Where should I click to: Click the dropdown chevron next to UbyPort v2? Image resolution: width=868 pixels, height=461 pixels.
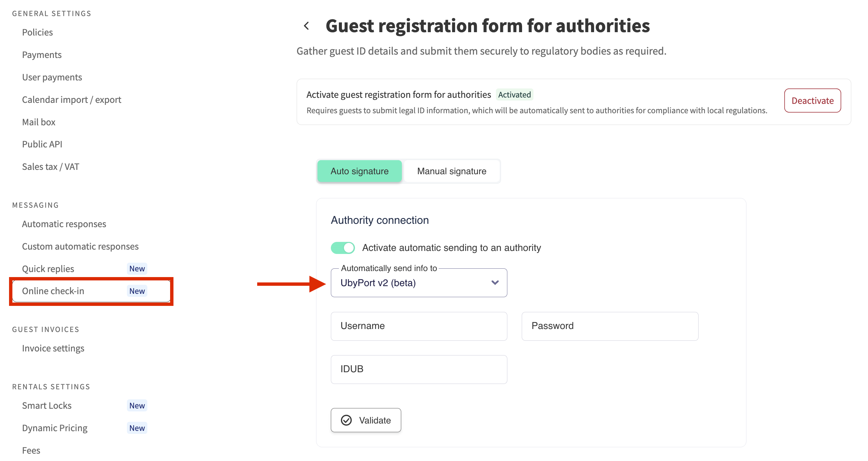(495, 282)
